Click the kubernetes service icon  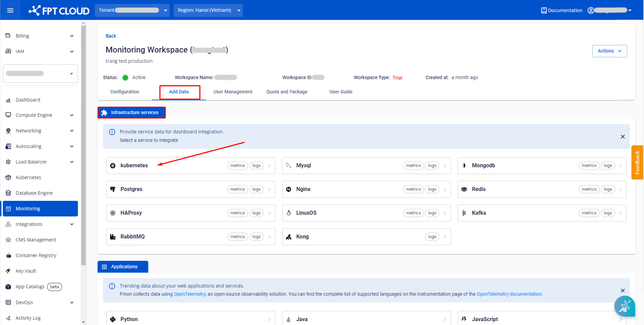(x=113, y=166)
